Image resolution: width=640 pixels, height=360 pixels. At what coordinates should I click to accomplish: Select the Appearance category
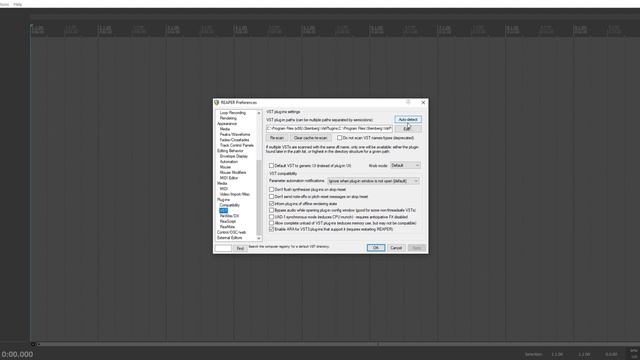[x=227, y=124]
